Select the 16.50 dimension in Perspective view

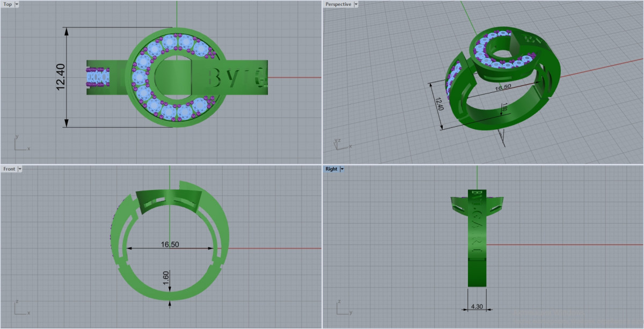[502, 86]
